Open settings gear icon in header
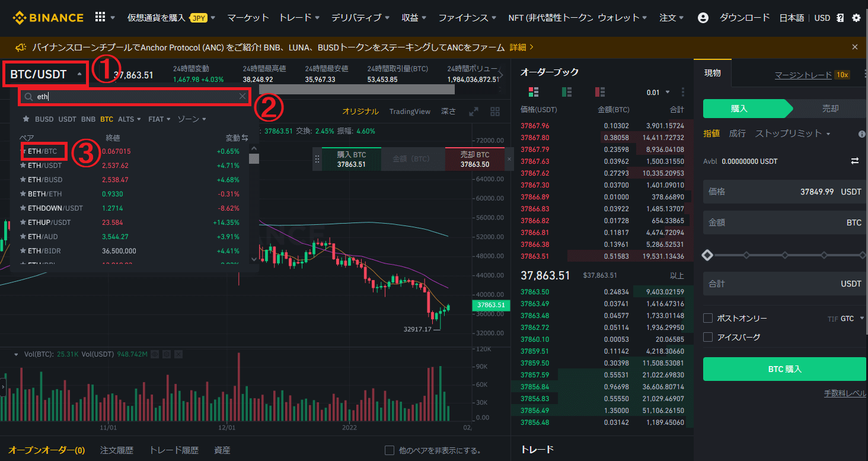 coord(856,18)
